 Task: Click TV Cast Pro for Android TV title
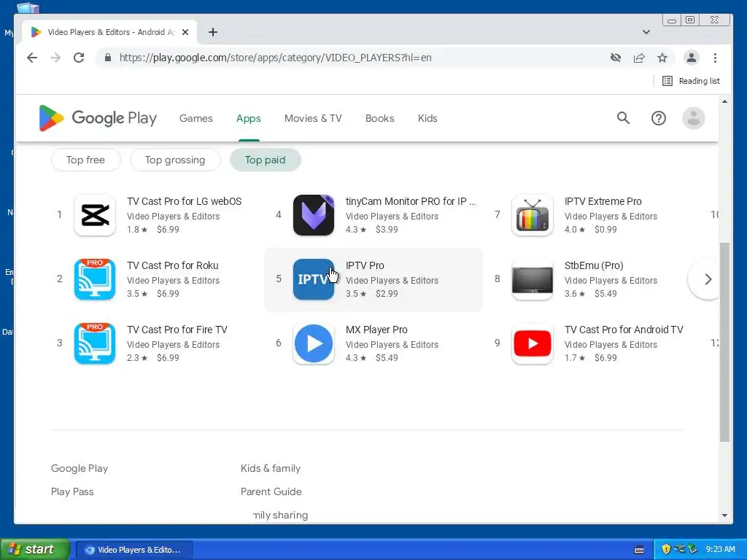624,330
